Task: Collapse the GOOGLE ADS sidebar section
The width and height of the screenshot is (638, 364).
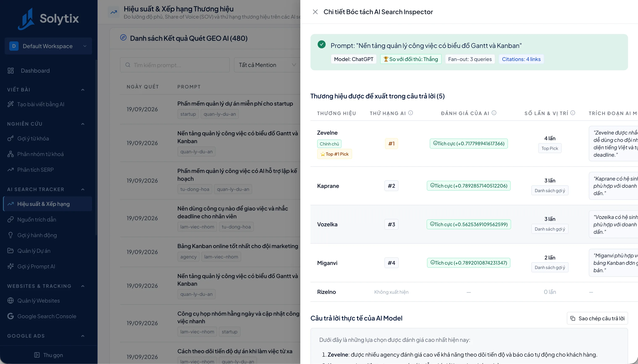Action: [x=83, y=336]
